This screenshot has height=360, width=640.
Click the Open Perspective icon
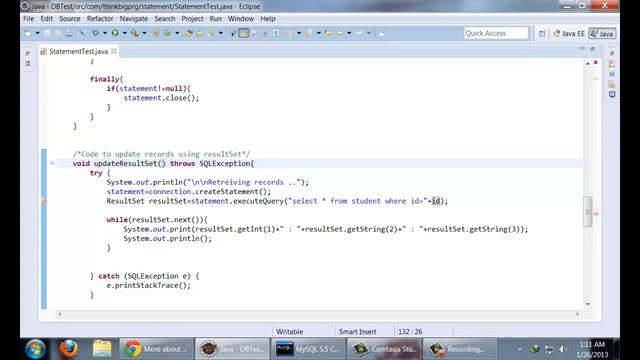[x=542, y=33]
